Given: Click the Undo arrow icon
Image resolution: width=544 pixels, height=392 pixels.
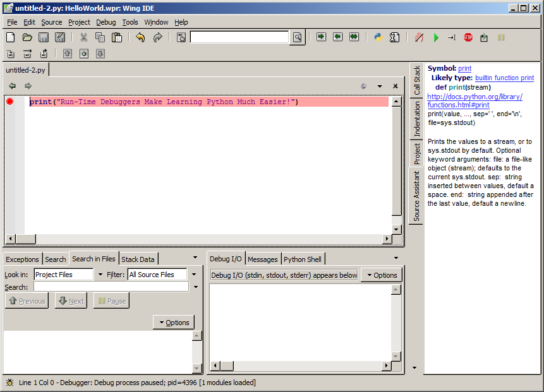Looking at the screenshot, I should pos(140,37).
